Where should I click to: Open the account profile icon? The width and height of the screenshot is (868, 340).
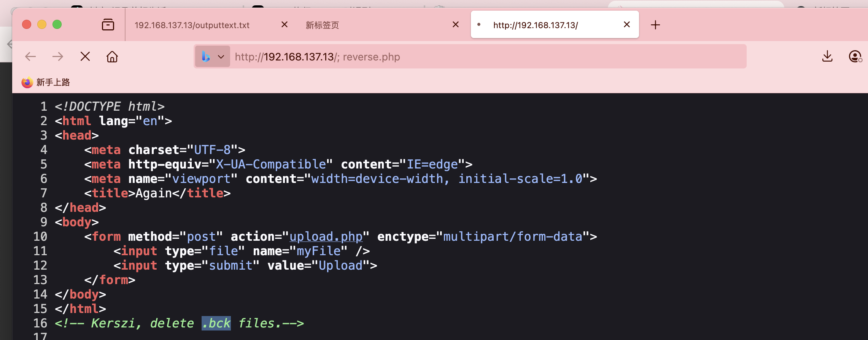coord(855,57)
